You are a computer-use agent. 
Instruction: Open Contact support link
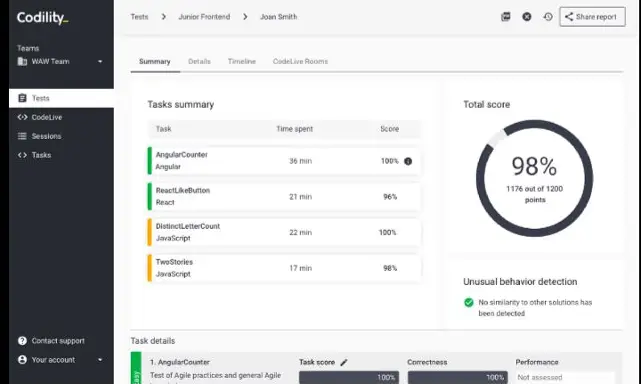point(58,340)
